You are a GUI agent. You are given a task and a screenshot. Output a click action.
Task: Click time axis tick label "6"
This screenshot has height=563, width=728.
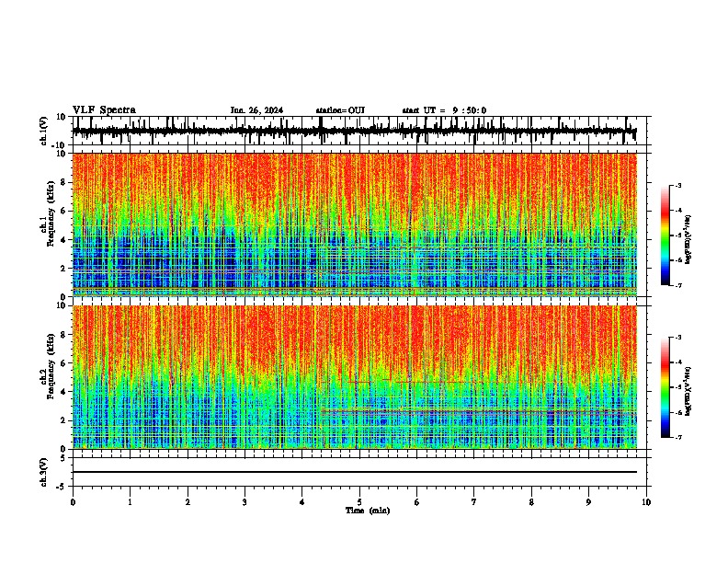coord(417,502)
